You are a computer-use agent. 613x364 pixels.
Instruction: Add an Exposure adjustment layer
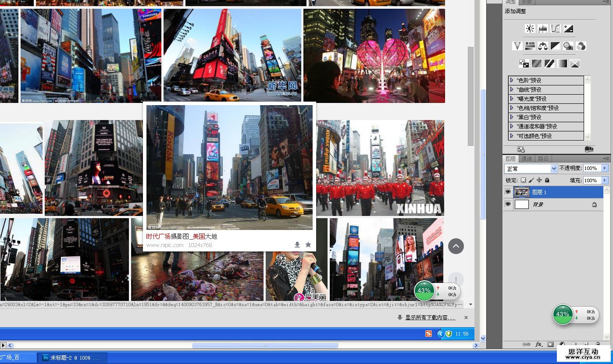point(568,28)
